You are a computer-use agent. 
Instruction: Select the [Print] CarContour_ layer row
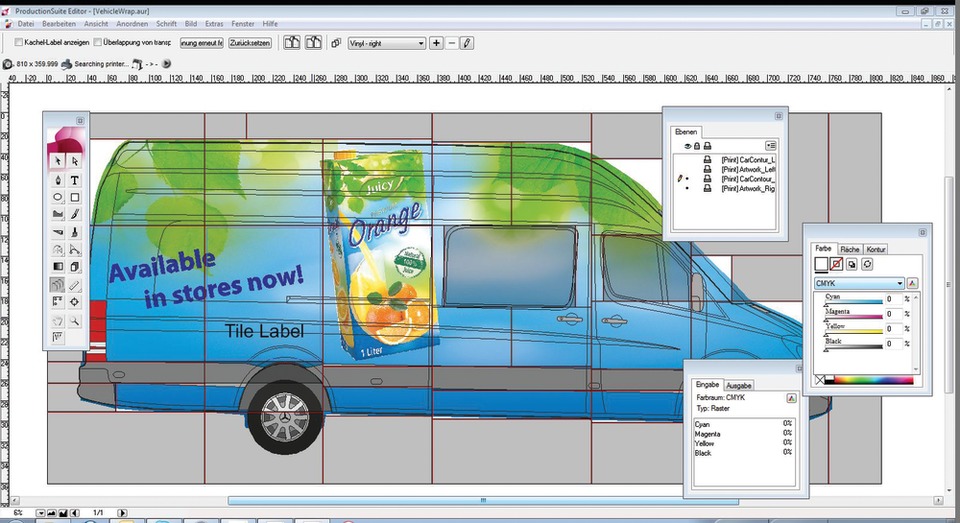[725, 179]
